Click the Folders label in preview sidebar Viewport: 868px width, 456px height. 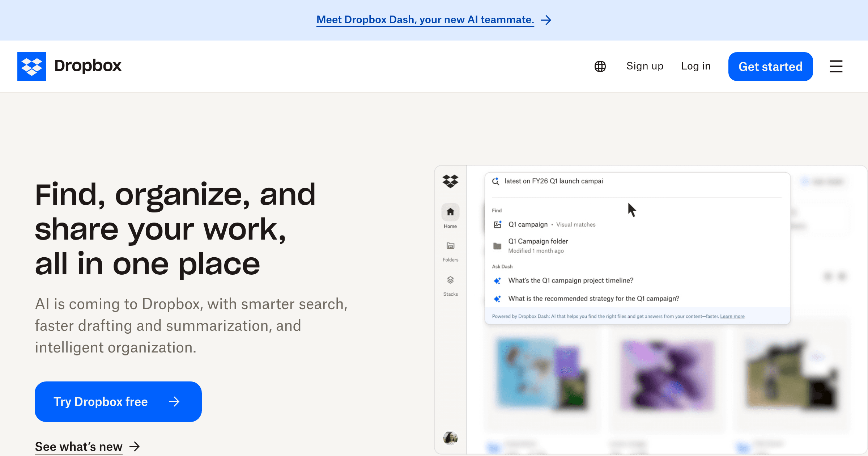(450, 260)
